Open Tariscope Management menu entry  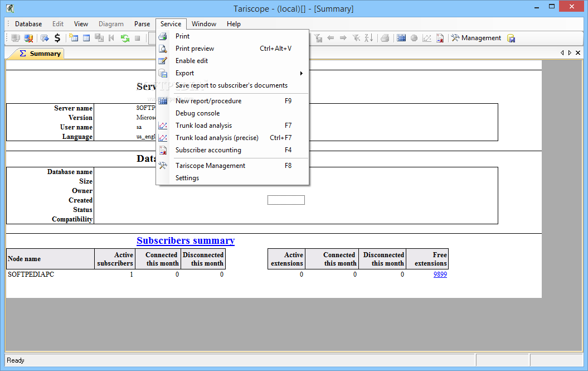click(232, 166)
